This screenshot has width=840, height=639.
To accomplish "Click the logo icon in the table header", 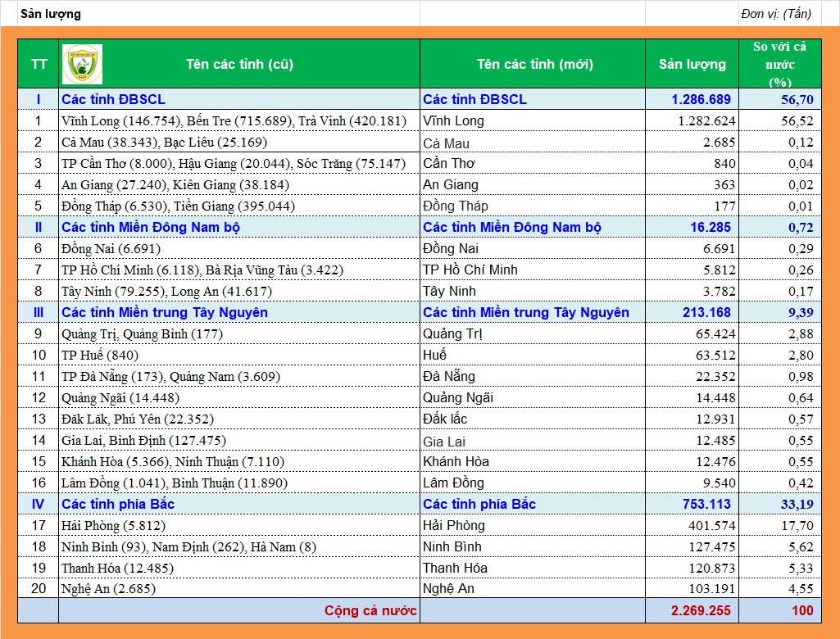I will click(x=82, y=64).
